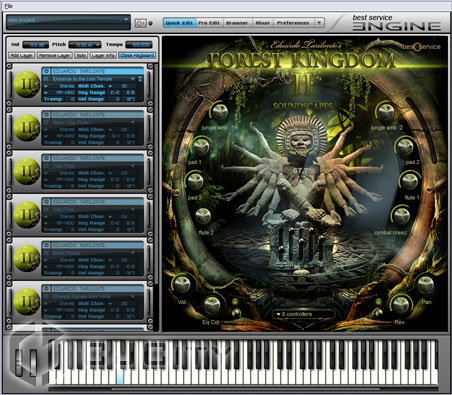Click the pitch wheel left of keyboard
The image size is (452, 395).
click(20, 362)
